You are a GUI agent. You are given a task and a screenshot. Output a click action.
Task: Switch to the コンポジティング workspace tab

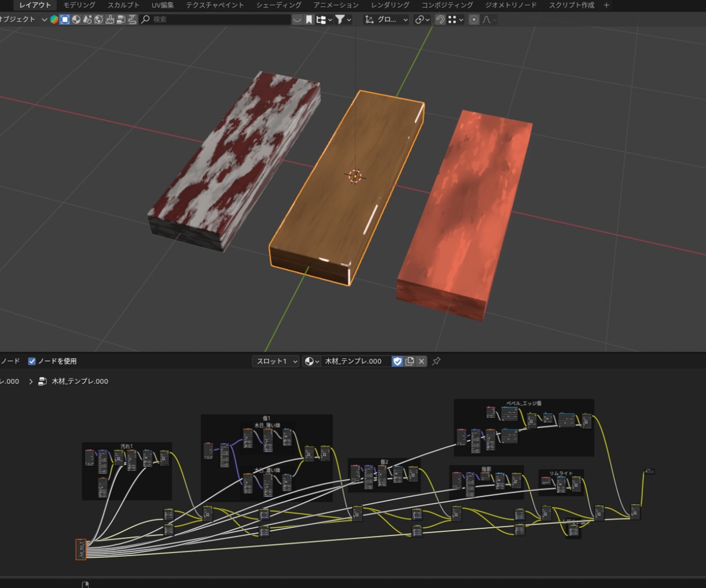447,5
